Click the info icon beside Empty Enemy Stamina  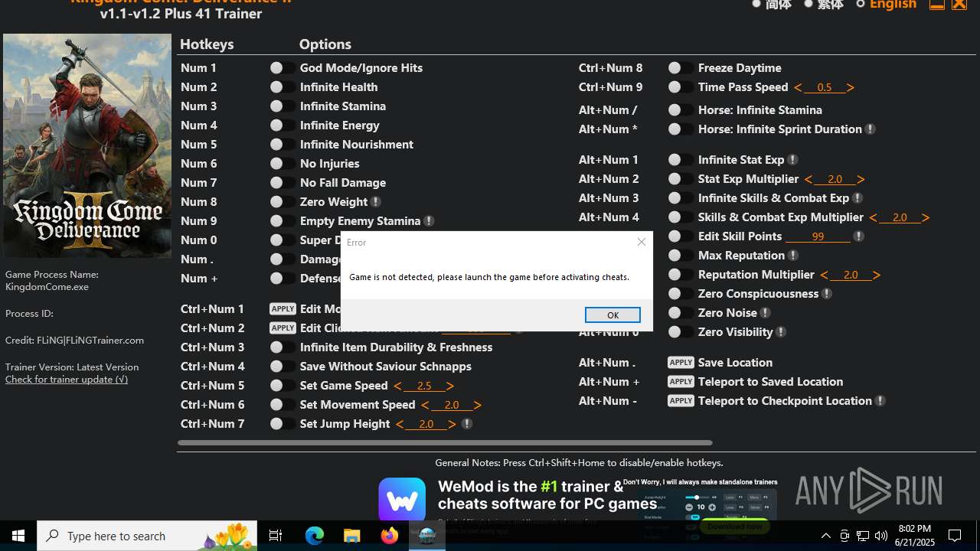tap(430, 221)
